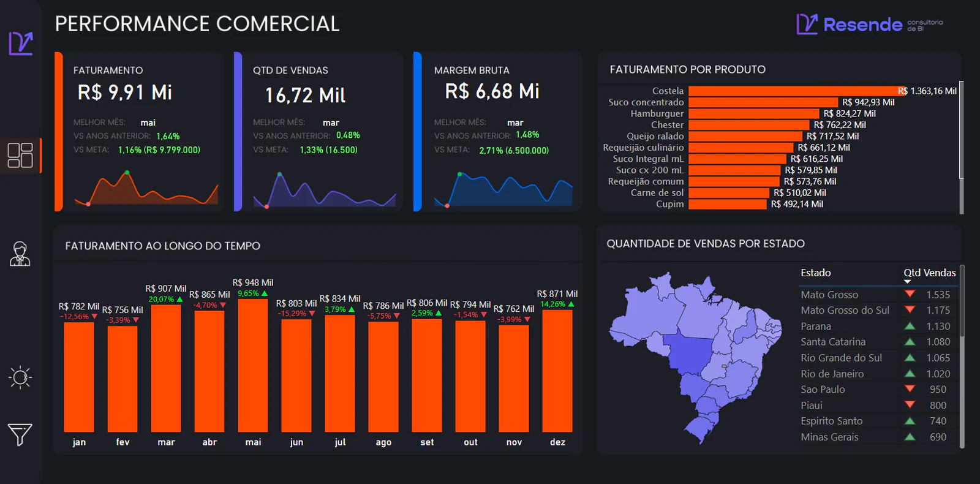Click the Parana row in state table
The image size is (980, 484).
click(878, 327)
